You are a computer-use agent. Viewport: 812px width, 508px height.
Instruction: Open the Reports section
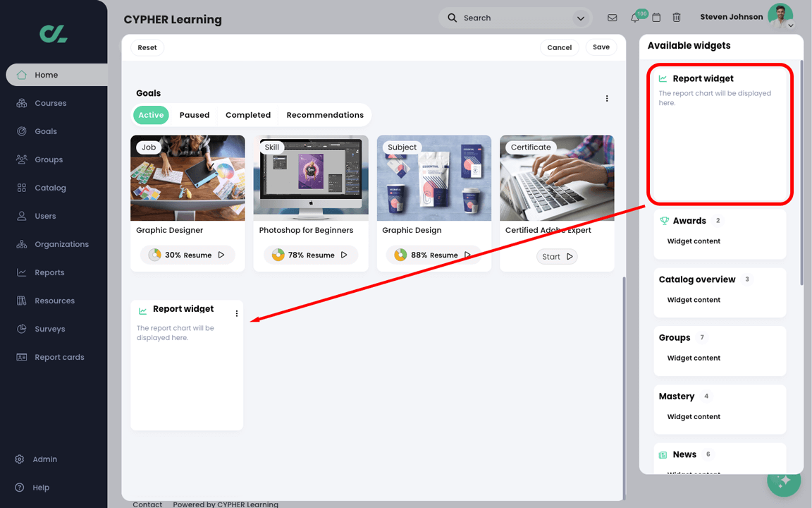point(49,272)
